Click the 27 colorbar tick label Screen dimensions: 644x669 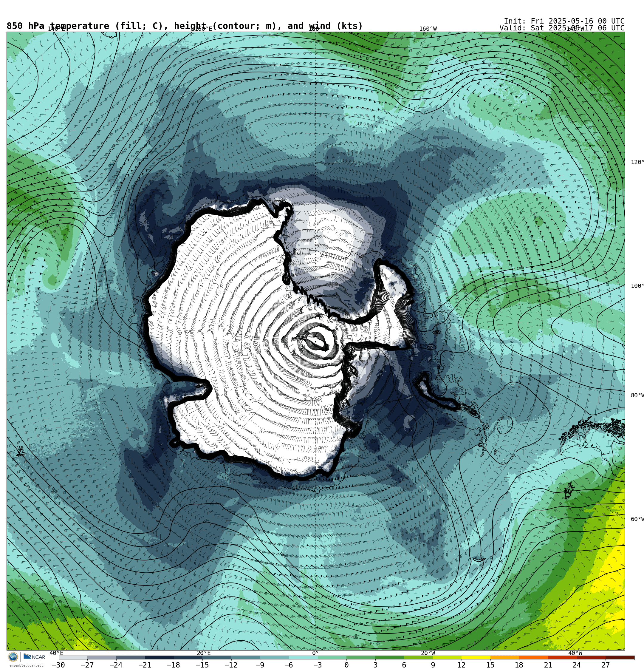(x=606, y=665)
